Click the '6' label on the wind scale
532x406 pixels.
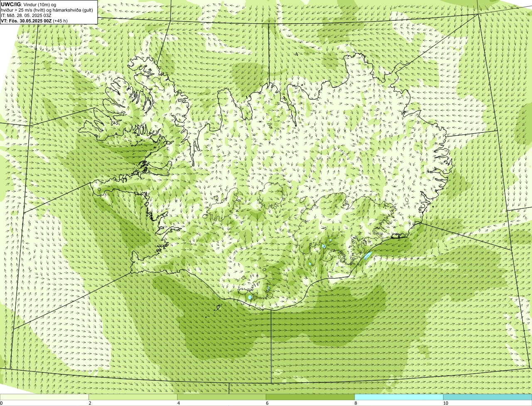(267, 403)
